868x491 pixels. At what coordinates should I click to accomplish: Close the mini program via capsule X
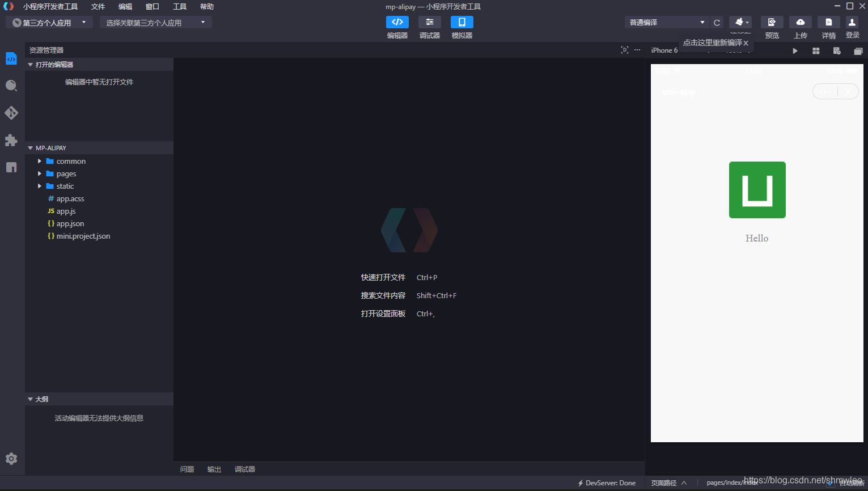click(x=848, y=91)
